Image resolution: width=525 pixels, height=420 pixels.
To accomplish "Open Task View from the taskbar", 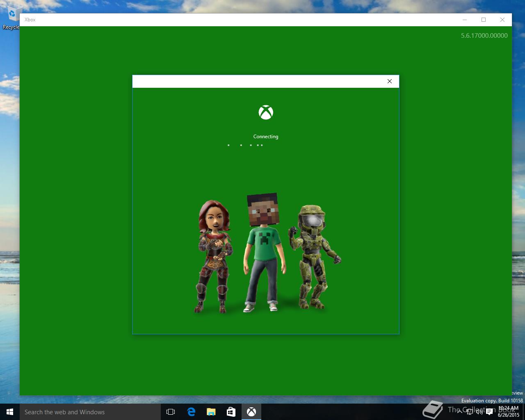I will point(171,412).
